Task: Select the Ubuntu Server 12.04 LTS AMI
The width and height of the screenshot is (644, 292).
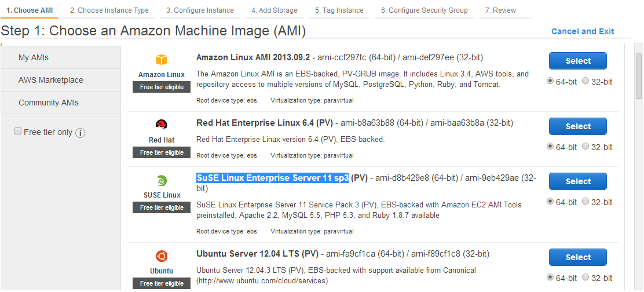Action: coord(578,257)
